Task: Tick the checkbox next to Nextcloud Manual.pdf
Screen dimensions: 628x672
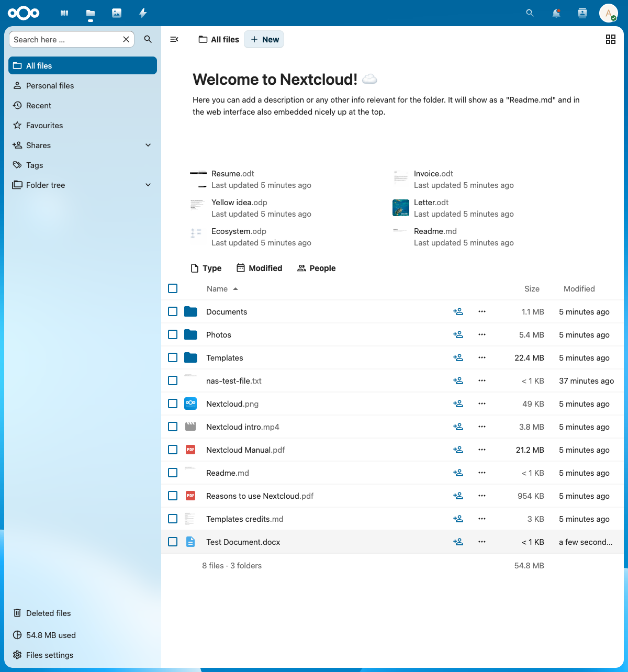Action: click(x=173, y=450)
